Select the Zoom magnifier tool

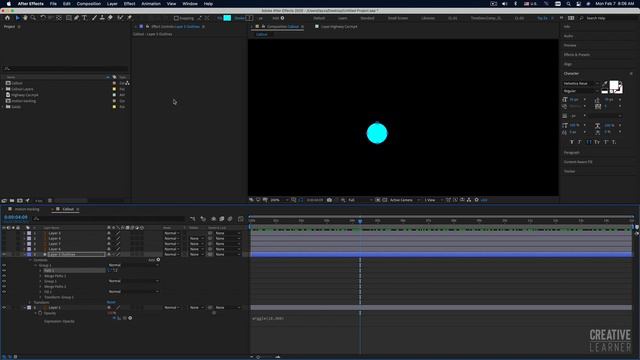tap(33, 18)
